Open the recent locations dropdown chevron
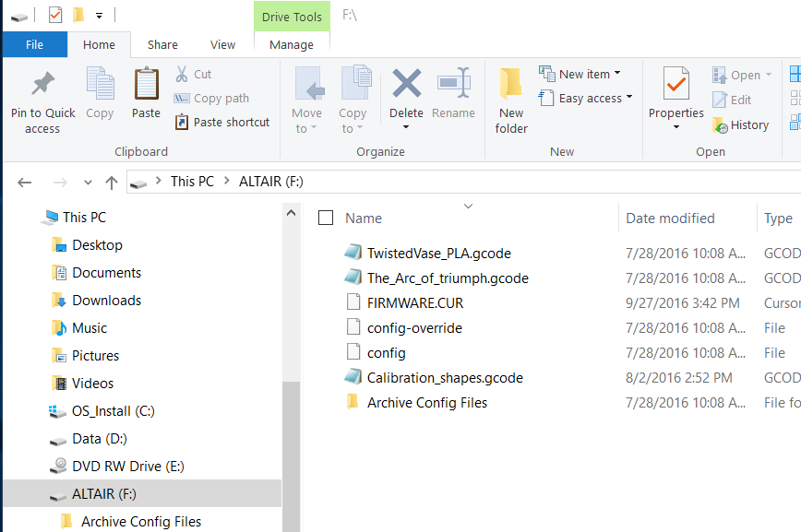Image resolution: width=801 pixels, height=532 pixels. coord(88,183)
